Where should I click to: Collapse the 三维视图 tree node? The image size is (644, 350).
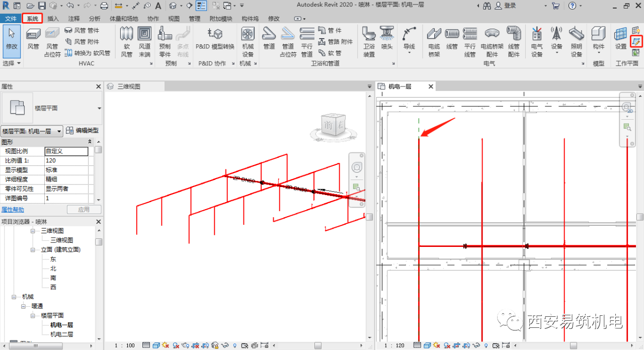(x=33, y=231)
